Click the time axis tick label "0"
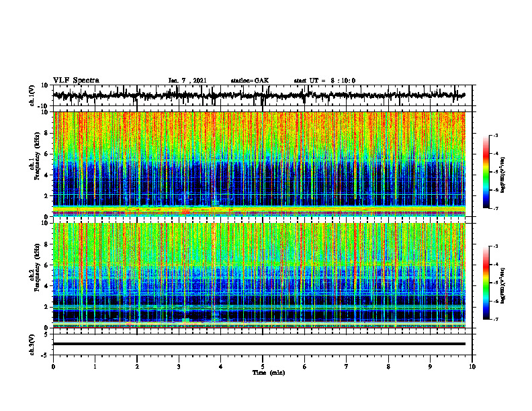Viewport: 532px width, 411px height. (53, 367)
